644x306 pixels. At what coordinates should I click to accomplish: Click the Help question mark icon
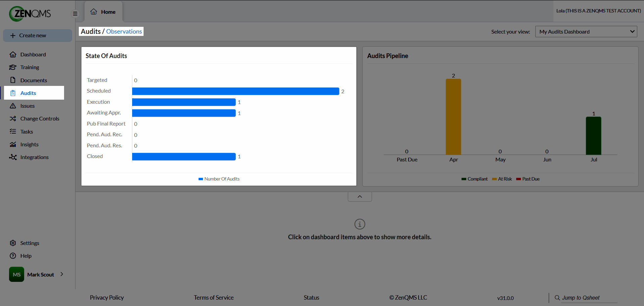tap(13, 256)
